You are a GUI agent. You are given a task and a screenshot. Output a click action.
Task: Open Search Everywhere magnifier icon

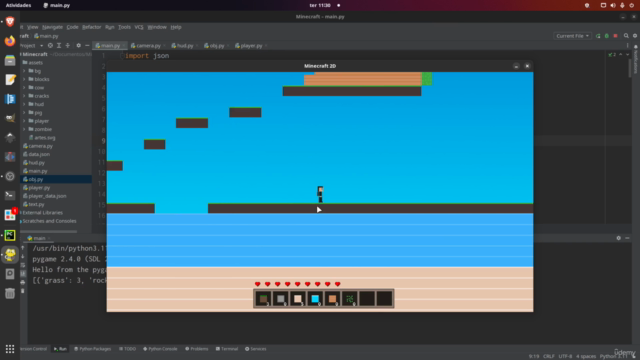tap(626, 36)
